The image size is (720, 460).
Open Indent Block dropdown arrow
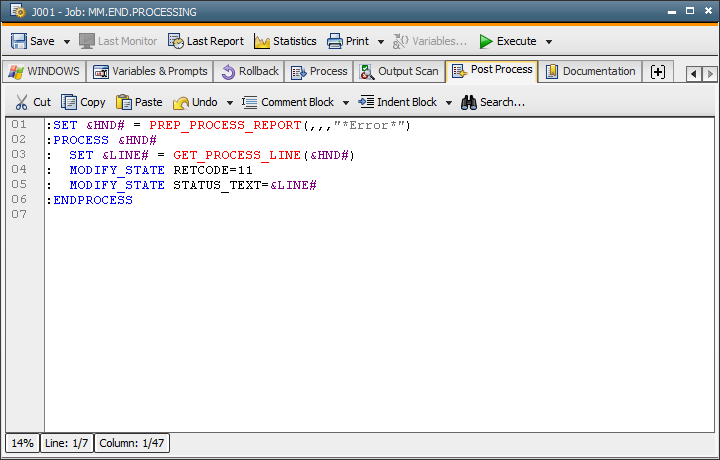pyautogui.click(x=449, y=102)
